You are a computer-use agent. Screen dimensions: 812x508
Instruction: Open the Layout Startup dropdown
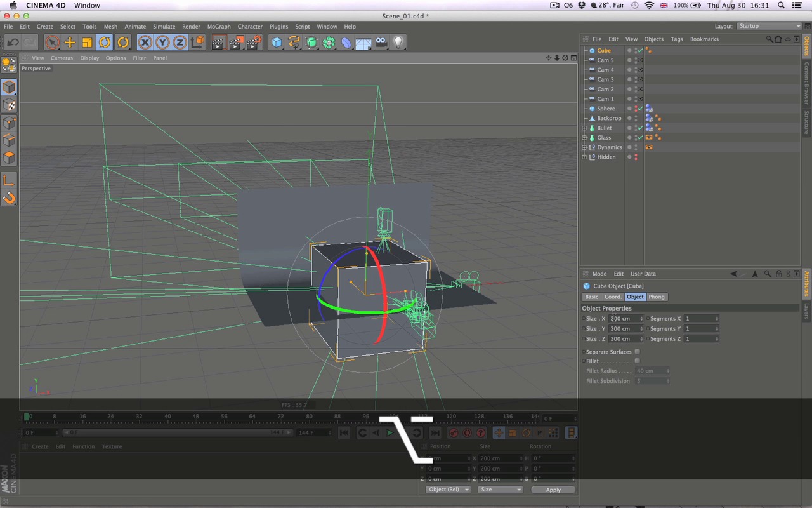click(x=769, y=26)
